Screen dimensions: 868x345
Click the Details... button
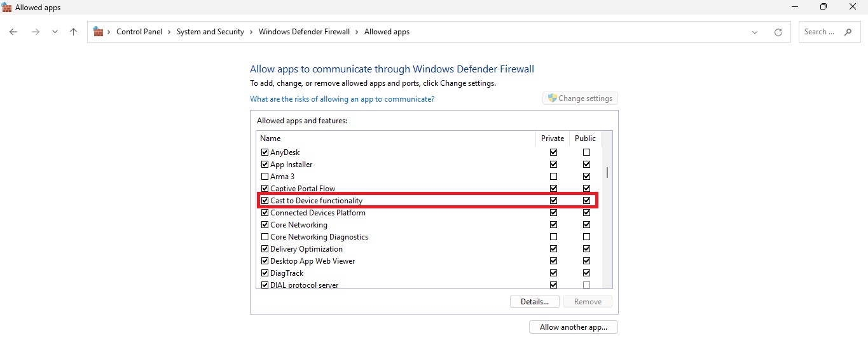534,302
